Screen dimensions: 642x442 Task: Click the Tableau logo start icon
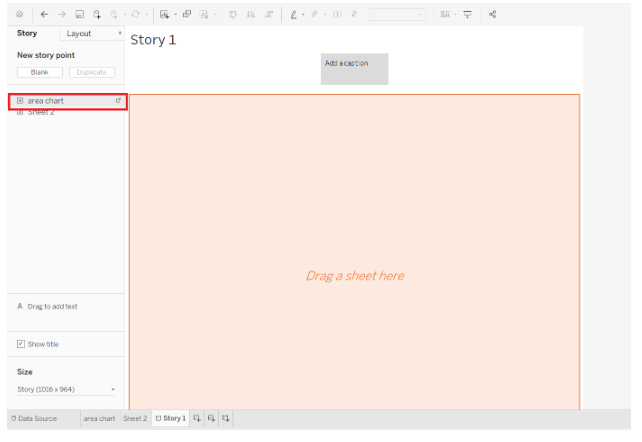(x=20, y=15)
